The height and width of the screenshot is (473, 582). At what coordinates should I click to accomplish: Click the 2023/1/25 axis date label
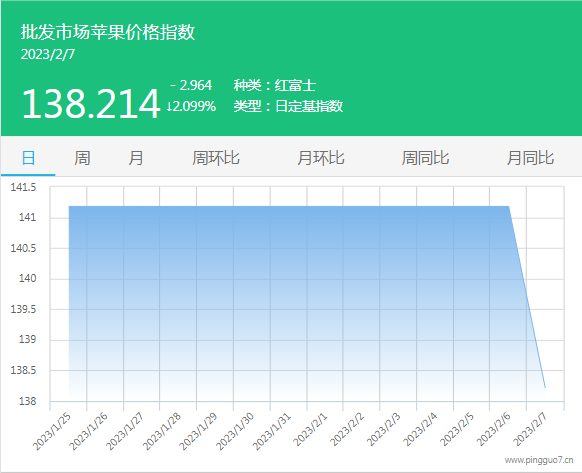52,431
